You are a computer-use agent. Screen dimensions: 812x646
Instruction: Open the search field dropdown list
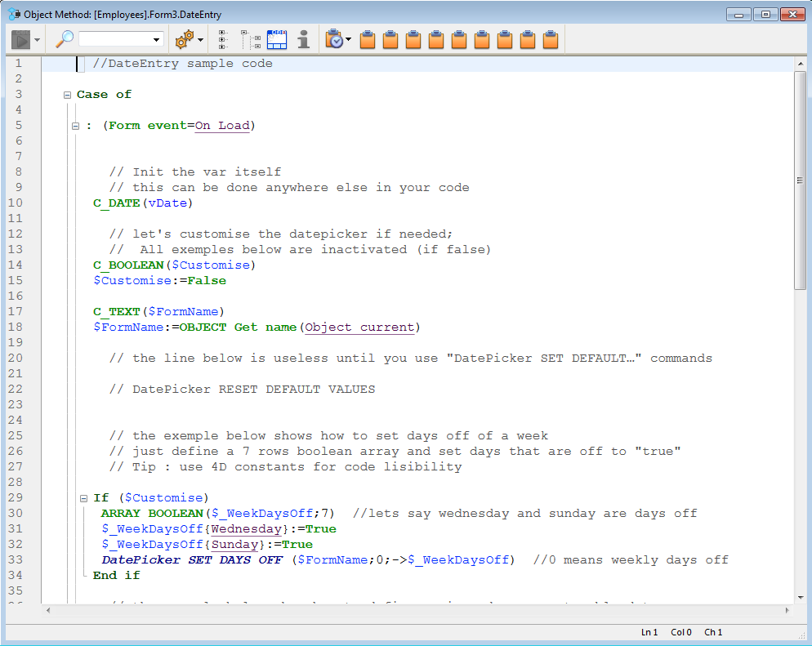(157, 40)
